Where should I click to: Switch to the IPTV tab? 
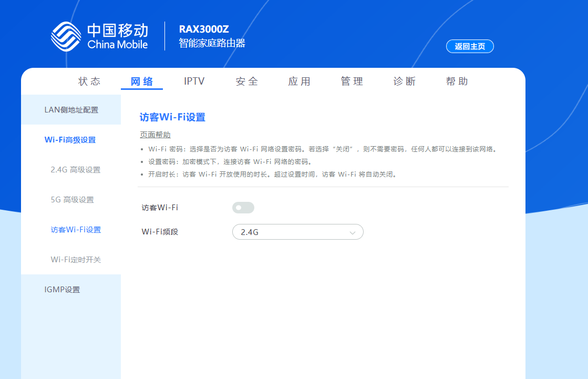(194, 81)
